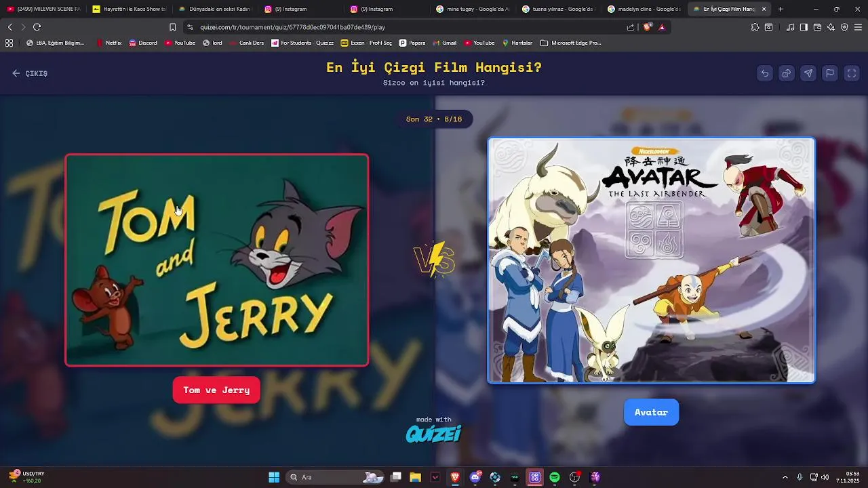Reload the current page
Viewport: 868px width, 488px height.
coord(37,27)
